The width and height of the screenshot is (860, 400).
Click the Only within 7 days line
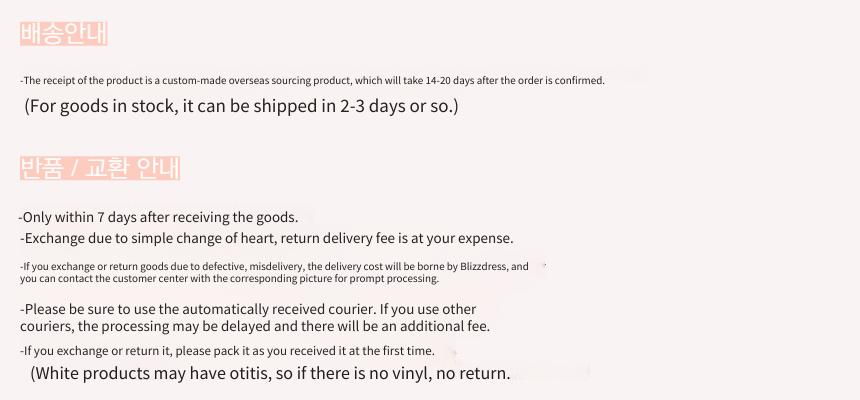tap(158, 217)
